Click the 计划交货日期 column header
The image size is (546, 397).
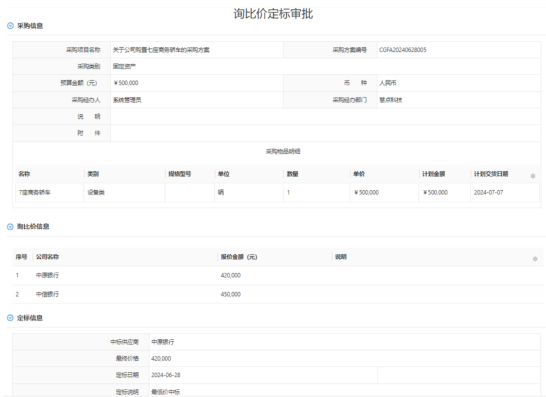[491, 174]
